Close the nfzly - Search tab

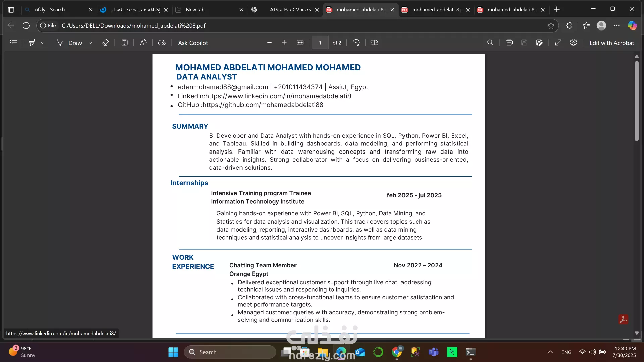tap(91, 10)
